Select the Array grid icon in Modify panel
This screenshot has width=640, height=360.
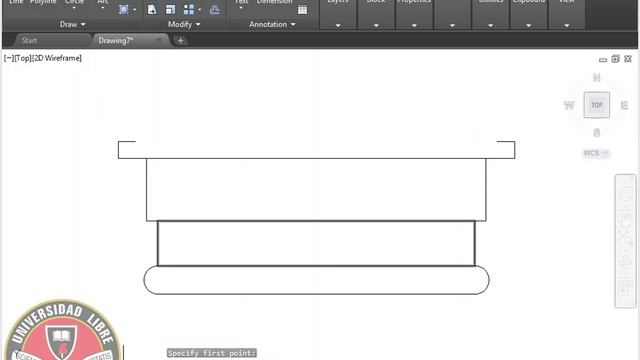tap(189, 9)
